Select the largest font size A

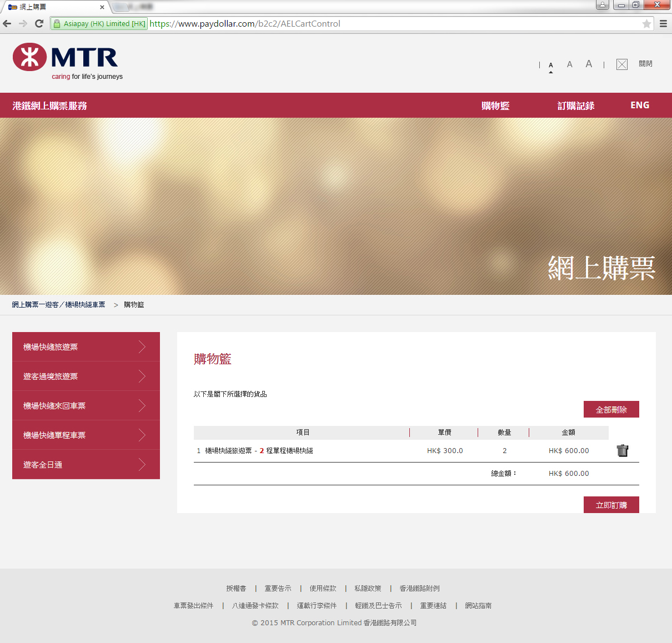(589, 64)
